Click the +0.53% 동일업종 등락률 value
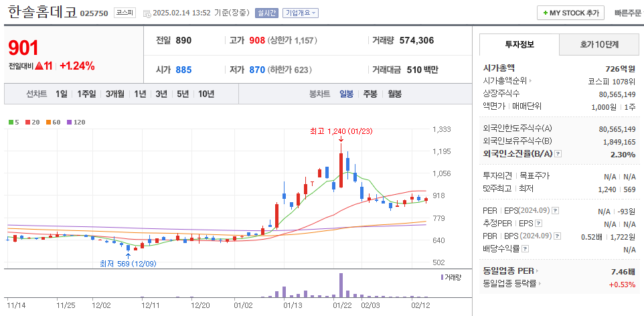644x316 pixels. click(622, 285)
